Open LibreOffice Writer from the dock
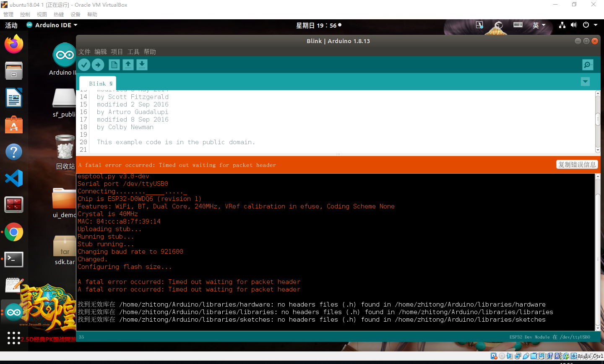 tap(14, 98)
